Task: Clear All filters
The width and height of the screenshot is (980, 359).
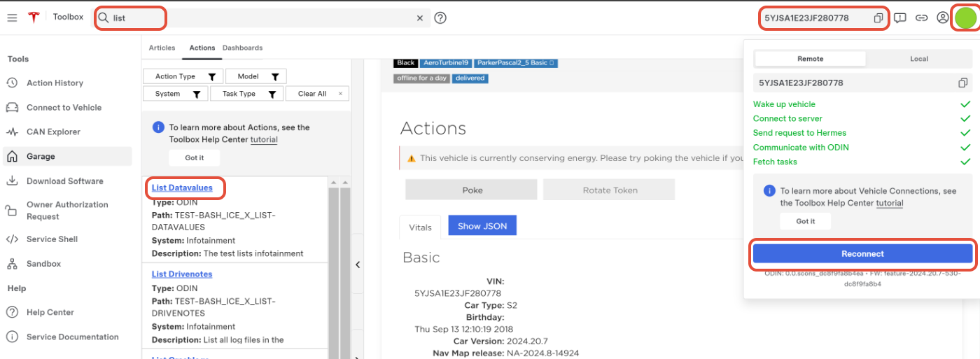Action: coord(317,94)
